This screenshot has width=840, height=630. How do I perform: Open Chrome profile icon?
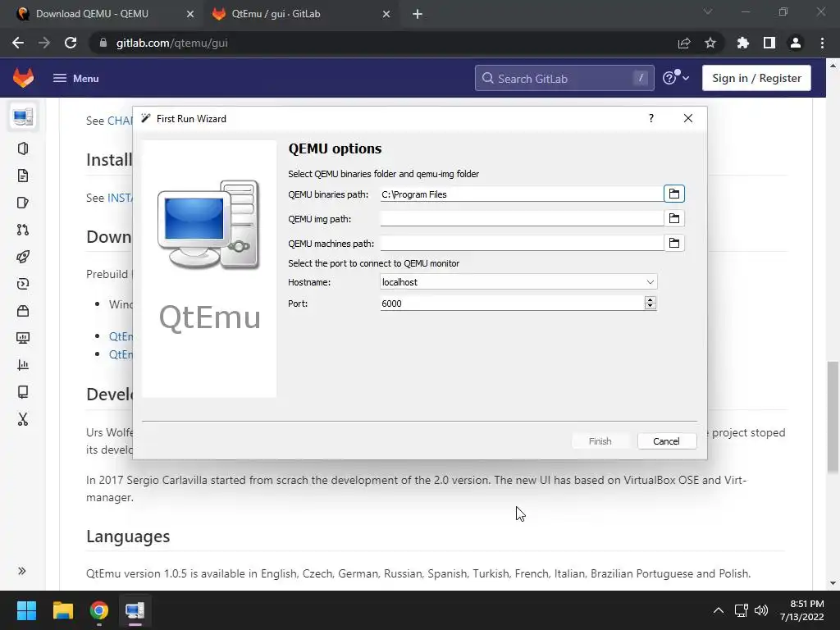point(796,43)
